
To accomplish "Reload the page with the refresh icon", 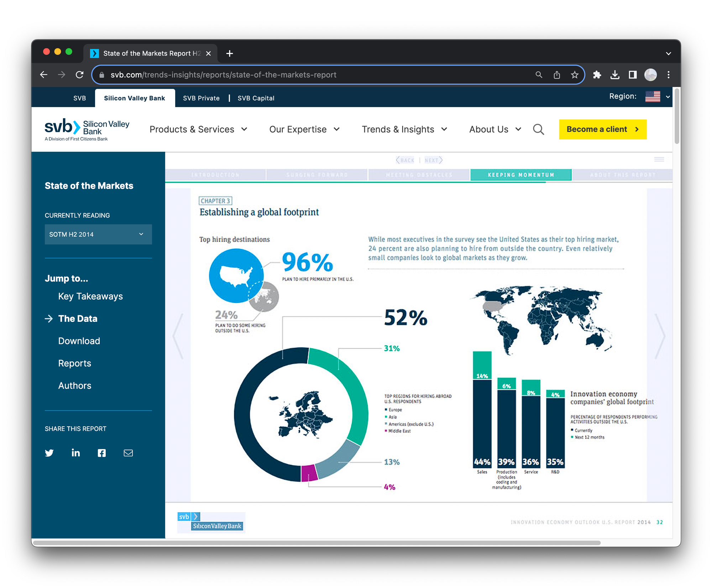I will pyautogui.click(x=80, y=75).
